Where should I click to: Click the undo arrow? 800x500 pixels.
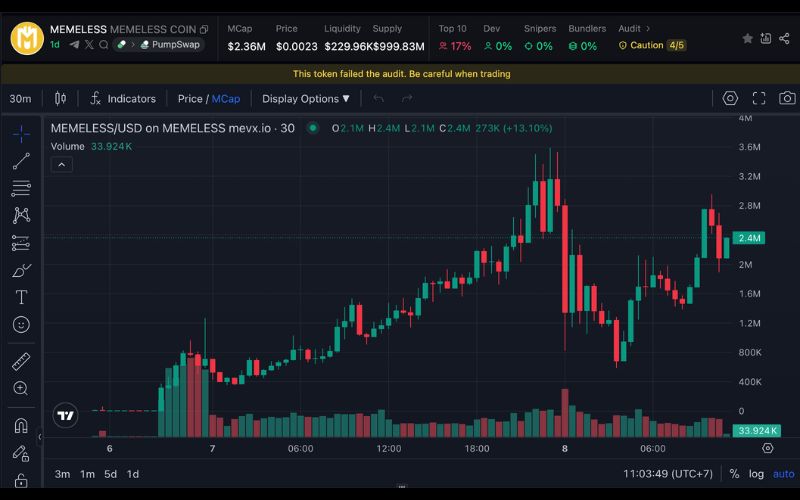(x=378, y=98)
